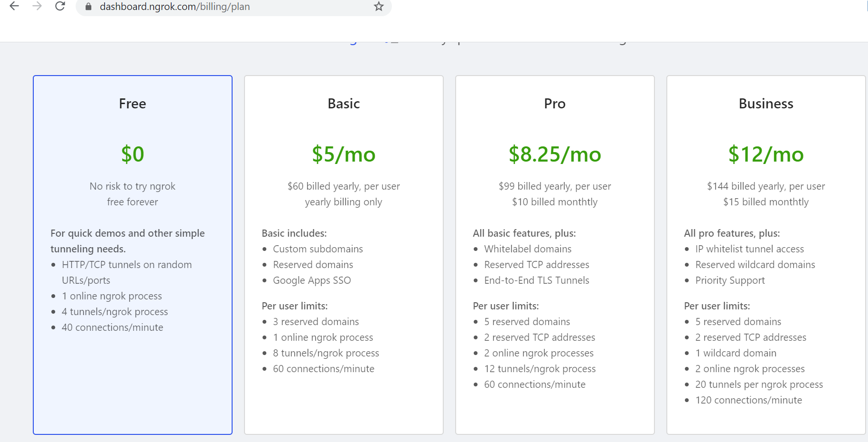Click '8 tunnels/ngrok process' in Basic limits
The height and width of the screenshot is (442, 868).
click(326, 353)
